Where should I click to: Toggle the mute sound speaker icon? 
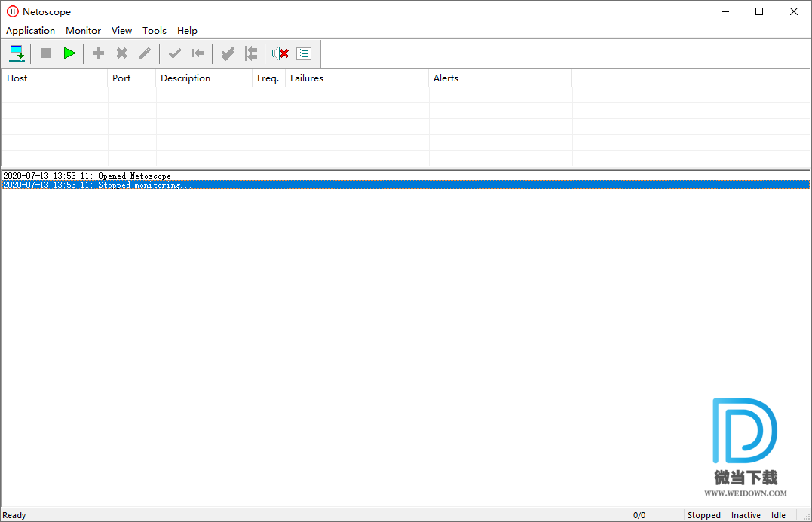(x=280, y=53)
